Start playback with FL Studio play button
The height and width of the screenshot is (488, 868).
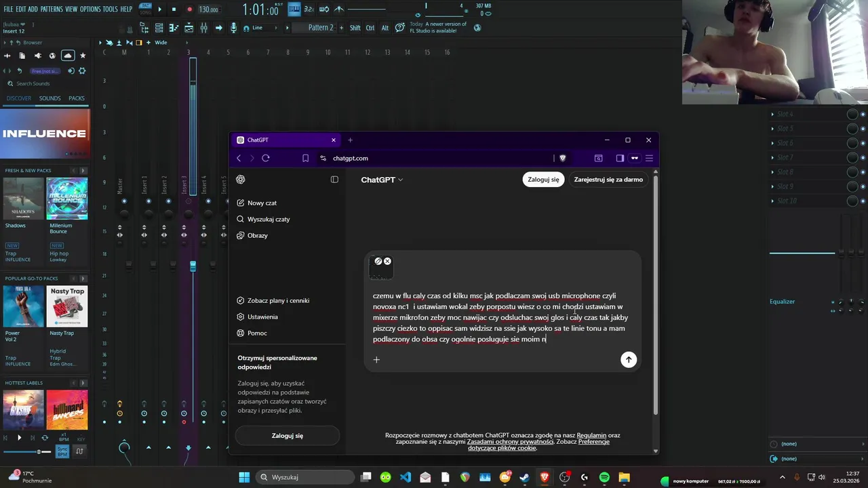pyautogui.click(x=160, y=9)
